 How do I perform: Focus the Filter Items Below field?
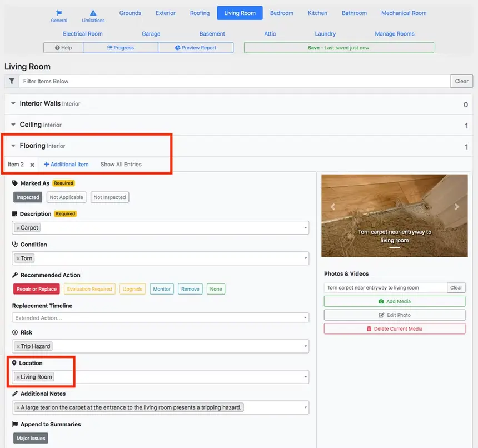point(235,81)
